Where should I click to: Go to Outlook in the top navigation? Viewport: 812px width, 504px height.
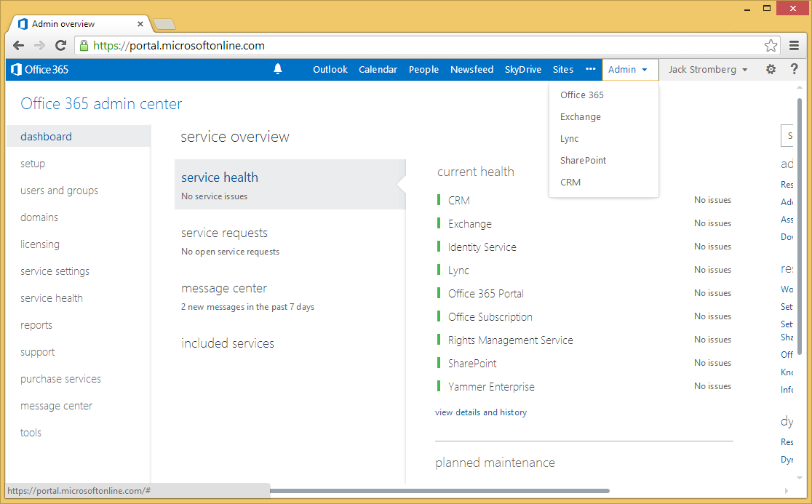(x=330, y=69)
